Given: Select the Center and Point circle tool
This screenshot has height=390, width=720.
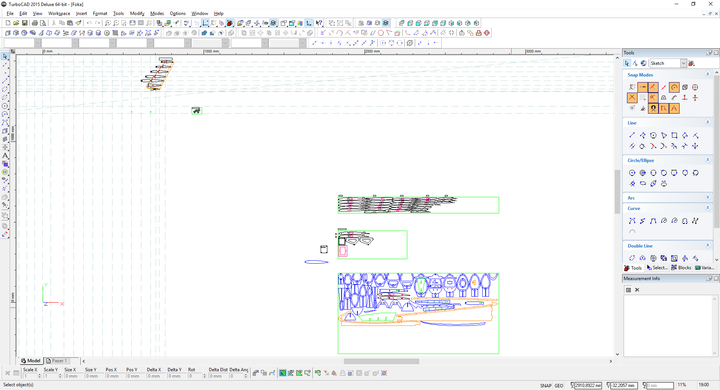Looking at the screenshot, I should pos(632,173).
